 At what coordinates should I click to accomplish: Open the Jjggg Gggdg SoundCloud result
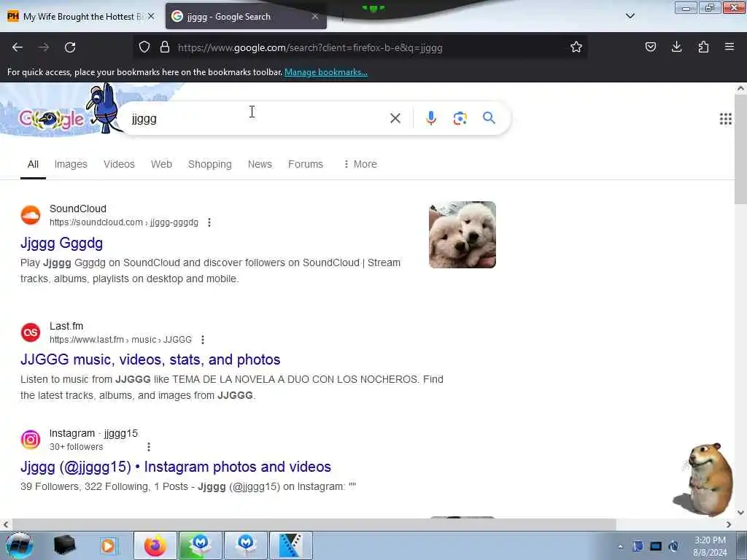pyautogui.click(x=61, y=244)
